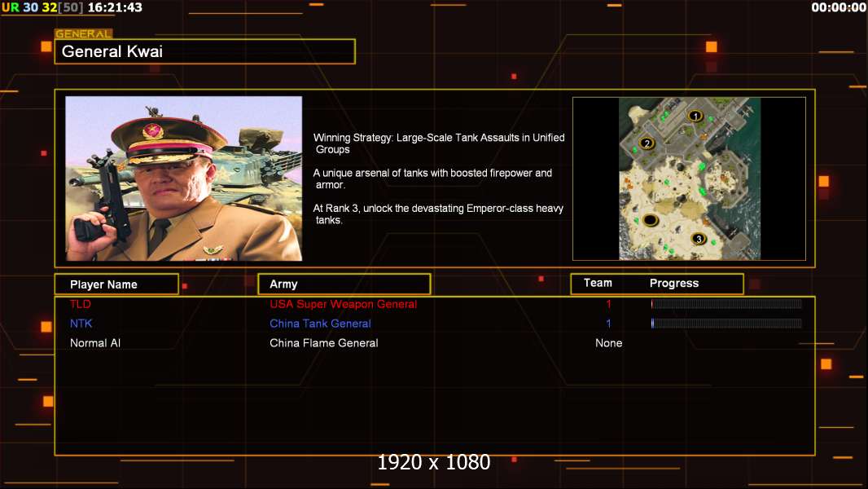This screenshot has width=868, height=489.
Task: Click the unnumbered black marker on map
Action: (651, 220)
